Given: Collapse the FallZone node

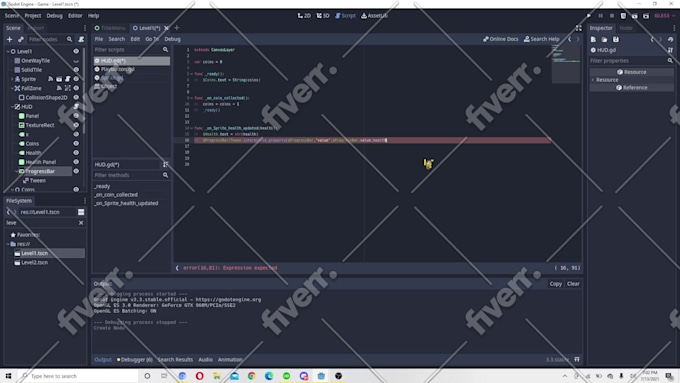Looking at the screenshot, I should click(x=12, y=88).
